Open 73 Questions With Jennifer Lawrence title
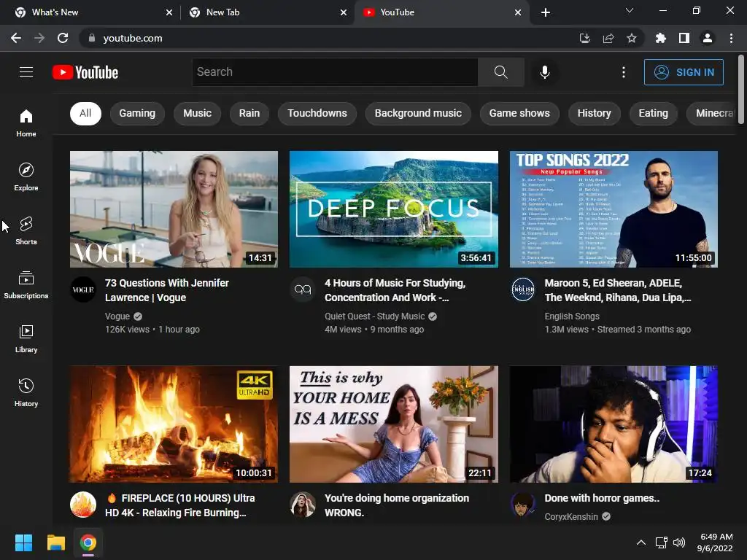Screen dimensions: 747x560 click(167, 290)
